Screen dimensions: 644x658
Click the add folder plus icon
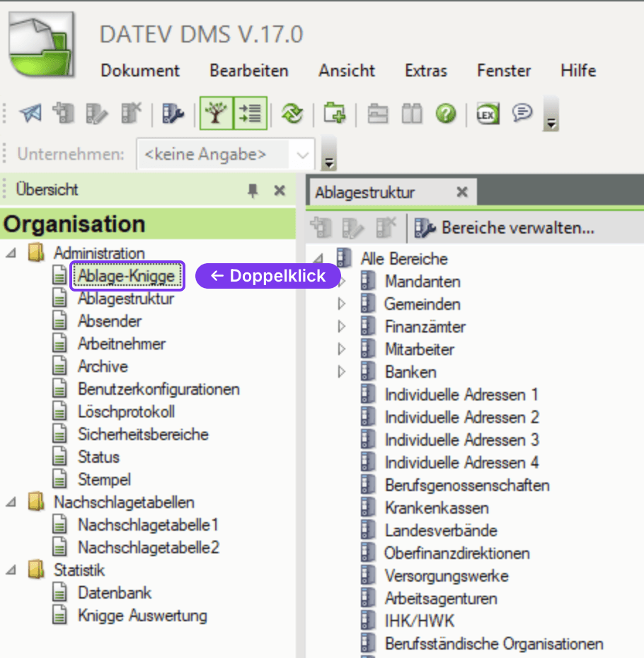coord(335,113)
